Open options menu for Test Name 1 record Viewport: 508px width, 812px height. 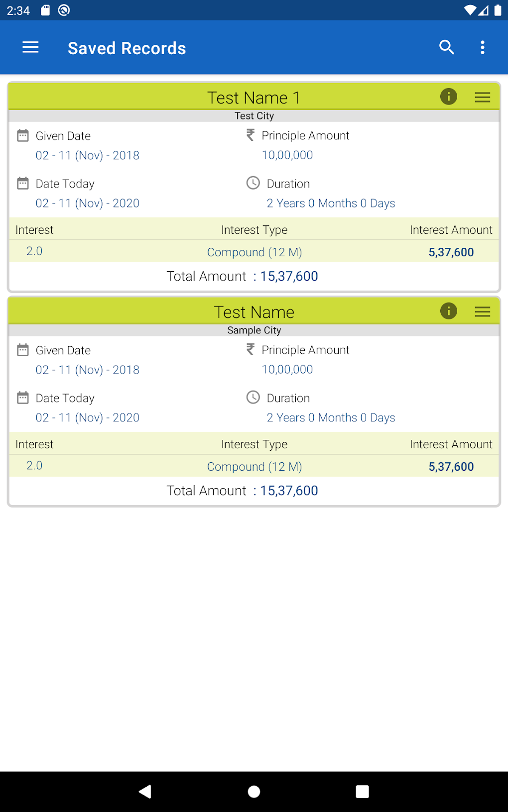click(482, 98)
